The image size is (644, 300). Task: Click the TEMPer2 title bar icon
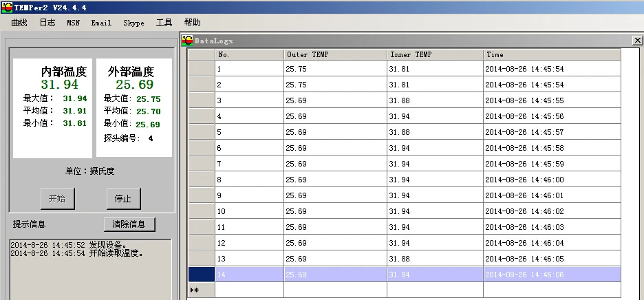(x=7, y=8)
